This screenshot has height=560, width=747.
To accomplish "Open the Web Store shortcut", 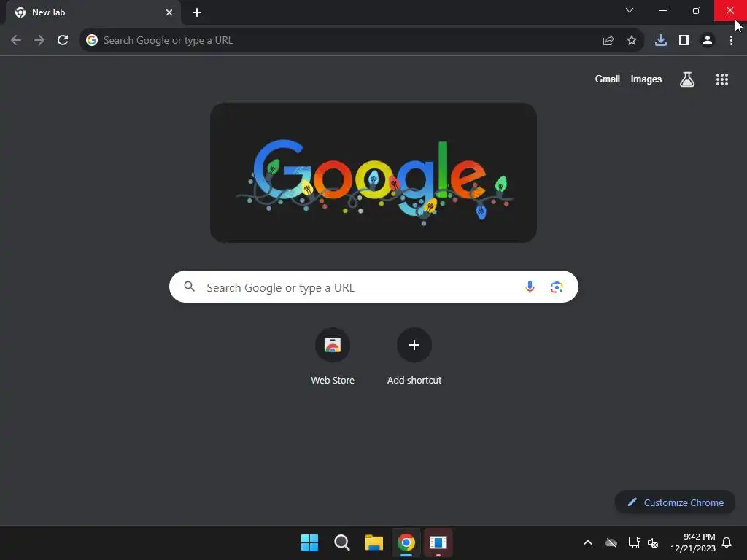I will (333, 357).
